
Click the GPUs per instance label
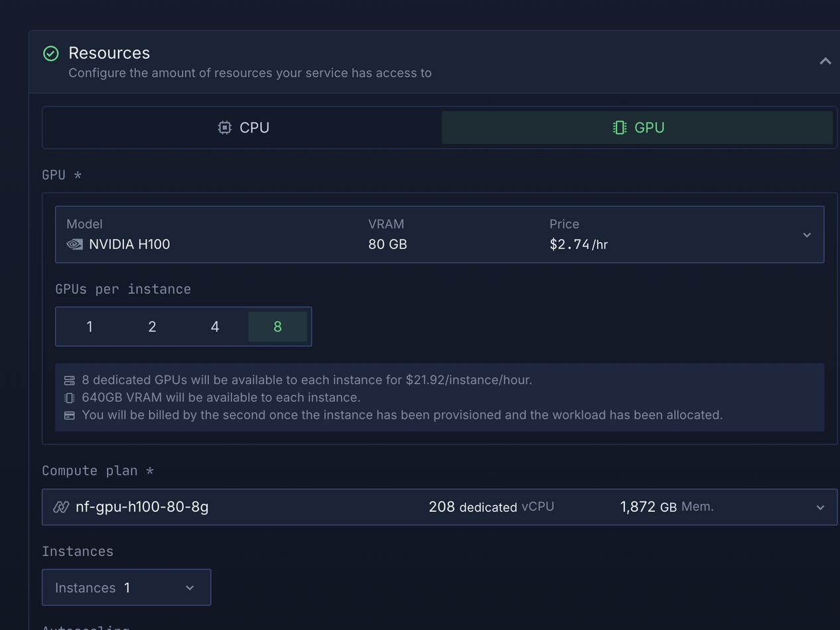(123, 289)
